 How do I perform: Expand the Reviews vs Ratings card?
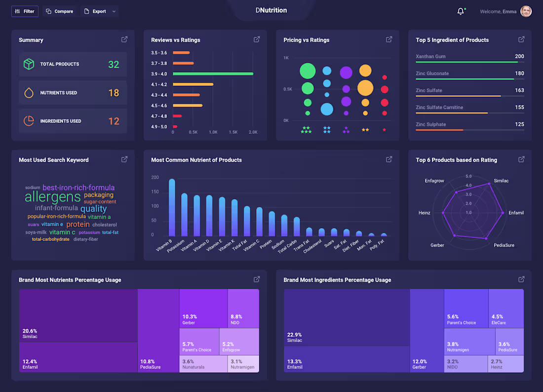click(x=257, y=39)
